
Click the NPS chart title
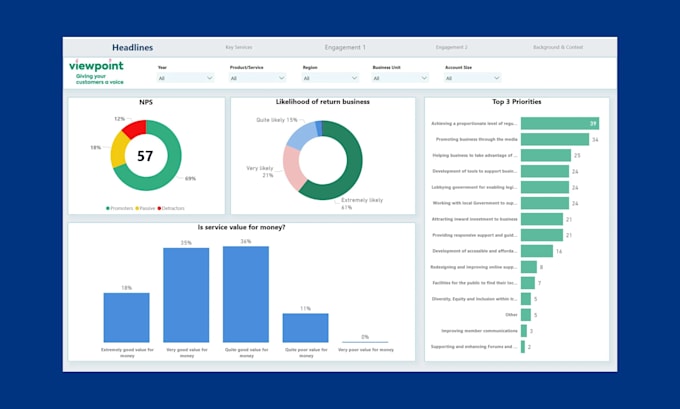(x=146, y=102)
